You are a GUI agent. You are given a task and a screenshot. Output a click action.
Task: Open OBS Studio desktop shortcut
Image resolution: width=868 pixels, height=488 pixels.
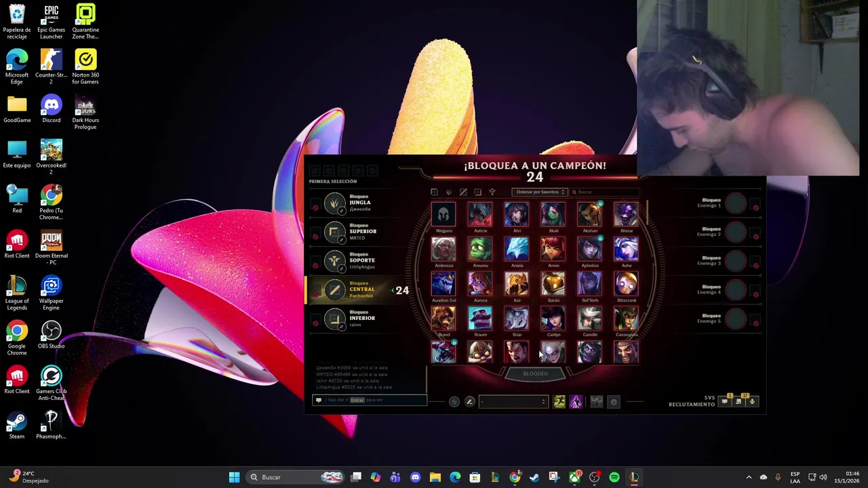[51, 335]
